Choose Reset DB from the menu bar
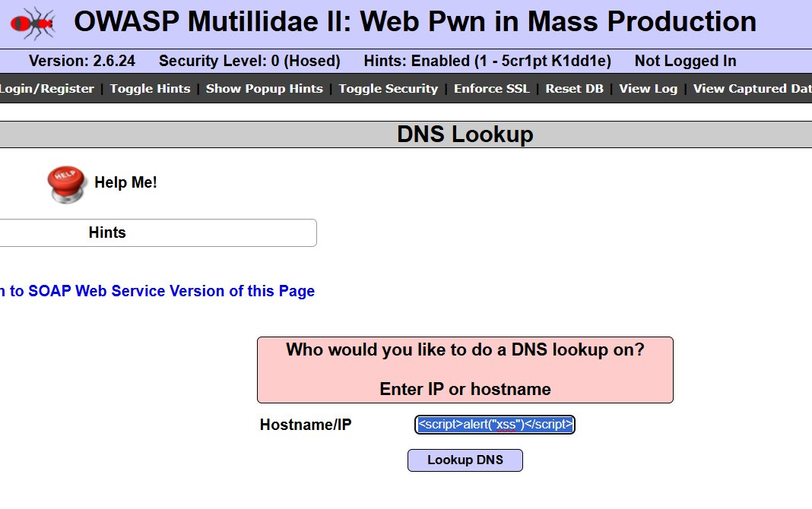Screen dimensions: 812x509 point(574,89)
